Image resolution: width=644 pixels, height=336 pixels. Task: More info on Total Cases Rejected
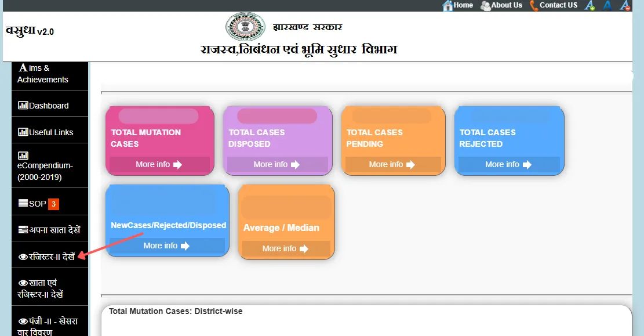pos(508,165)
